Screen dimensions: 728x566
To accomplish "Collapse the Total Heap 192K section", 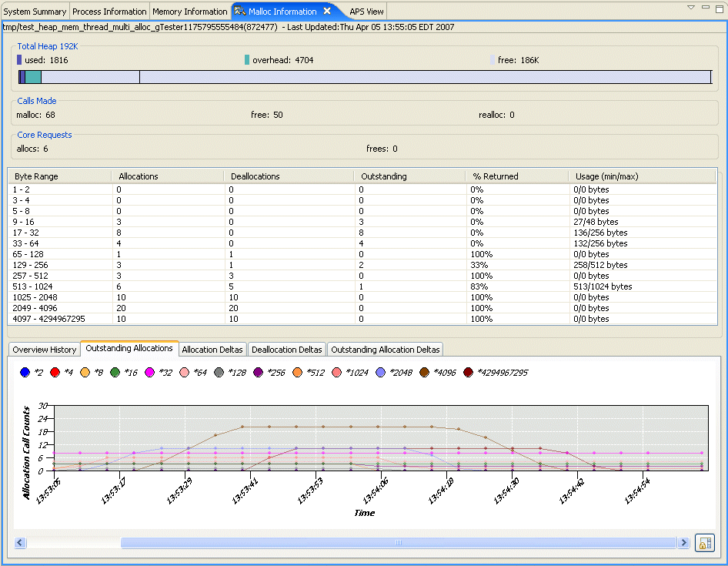I will coord(48,46).
